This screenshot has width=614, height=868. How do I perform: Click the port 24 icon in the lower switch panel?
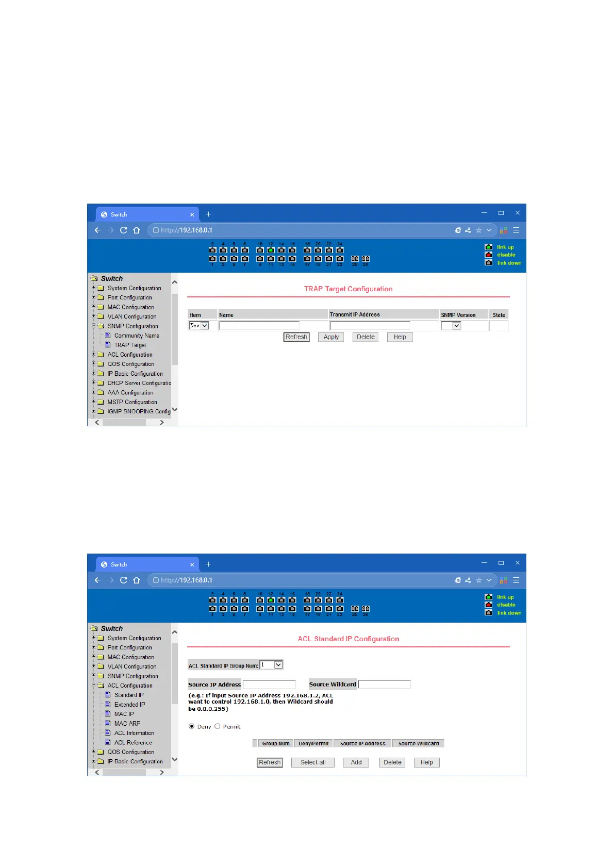tap(340, 600)
